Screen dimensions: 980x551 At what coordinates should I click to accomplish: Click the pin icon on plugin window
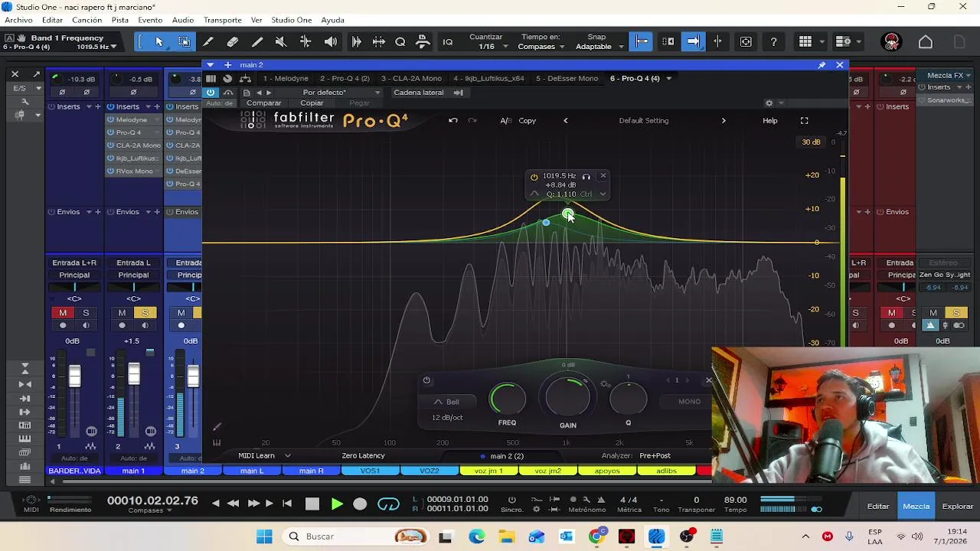click(x=822, y=65)
